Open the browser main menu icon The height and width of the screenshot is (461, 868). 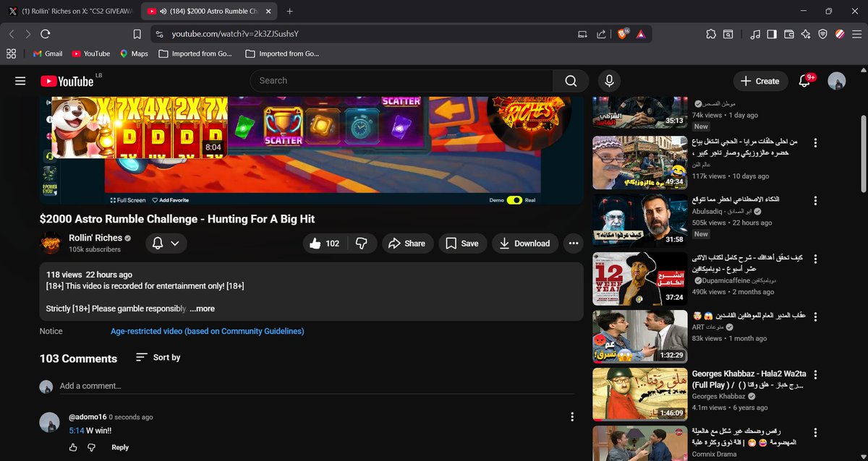click(x=857, y=34)
